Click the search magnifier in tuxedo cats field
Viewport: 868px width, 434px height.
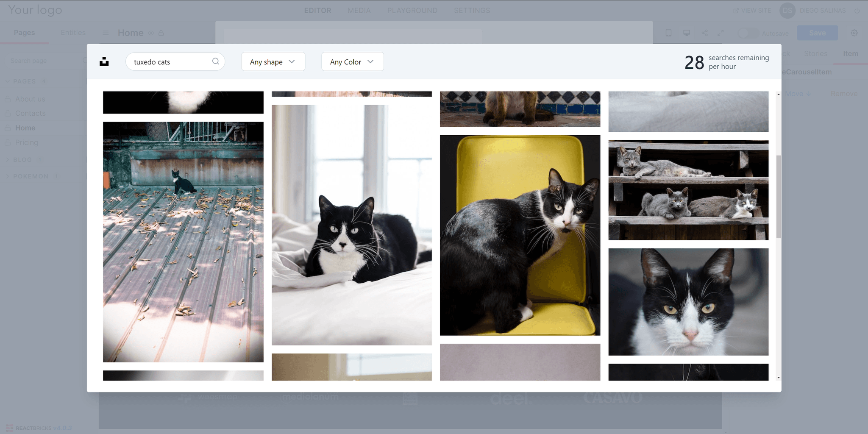tap(216, 61)
